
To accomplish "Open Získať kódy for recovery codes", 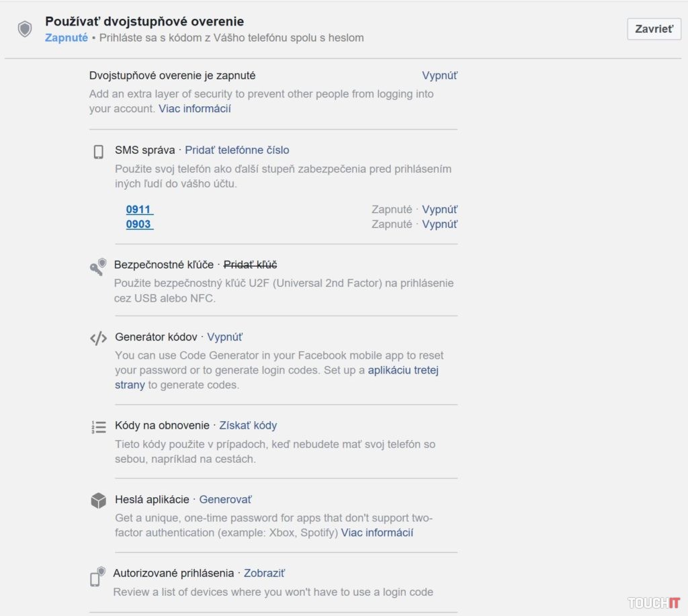I will pos(248,426).
